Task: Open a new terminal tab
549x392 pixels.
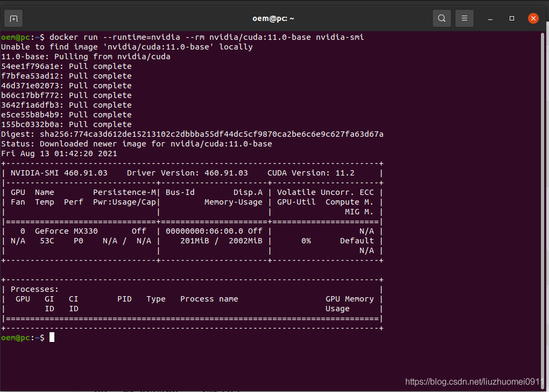Action: [13, 18]
